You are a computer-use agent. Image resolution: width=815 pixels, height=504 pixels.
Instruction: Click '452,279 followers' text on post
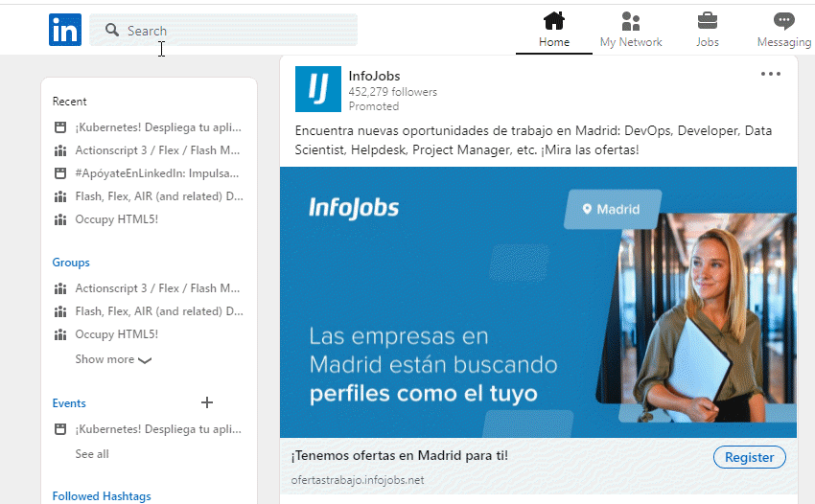[392, 92]
